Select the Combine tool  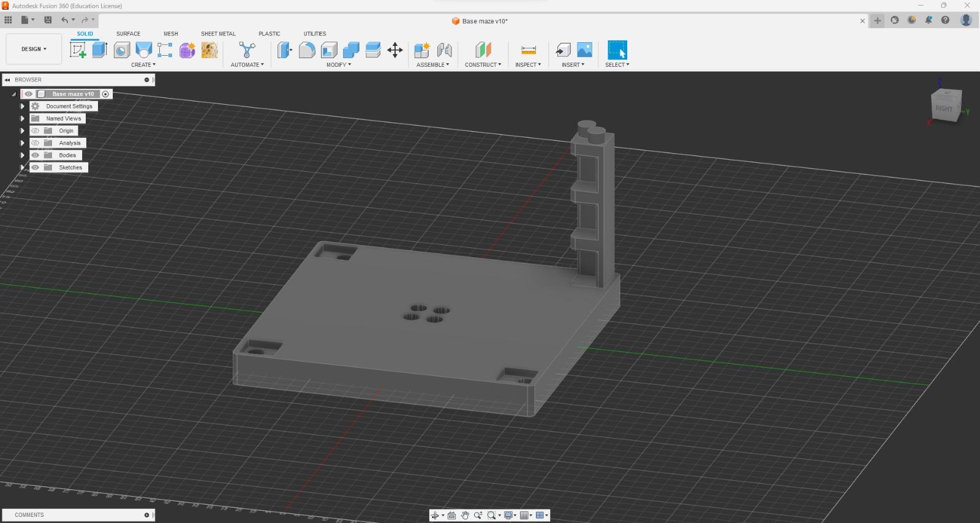(351, 50)
